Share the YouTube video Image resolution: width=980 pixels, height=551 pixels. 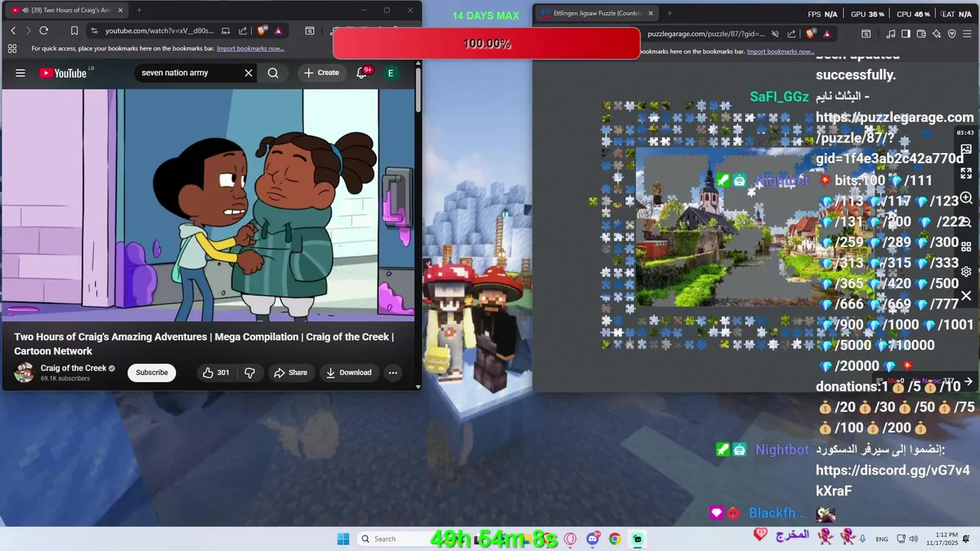[x=290, y=373]
